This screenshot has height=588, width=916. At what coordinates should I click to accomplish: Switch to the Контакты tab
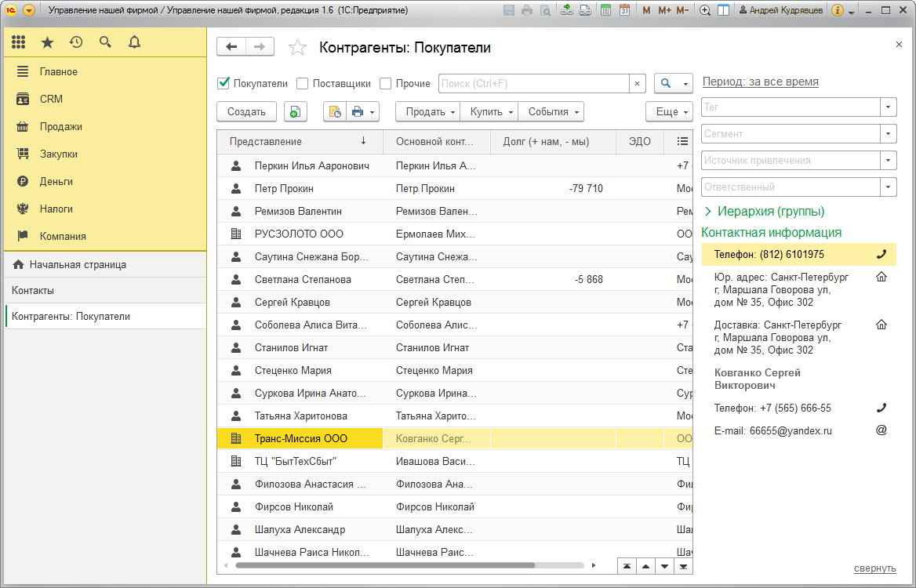pyautogui.click(x=105, y=290)
